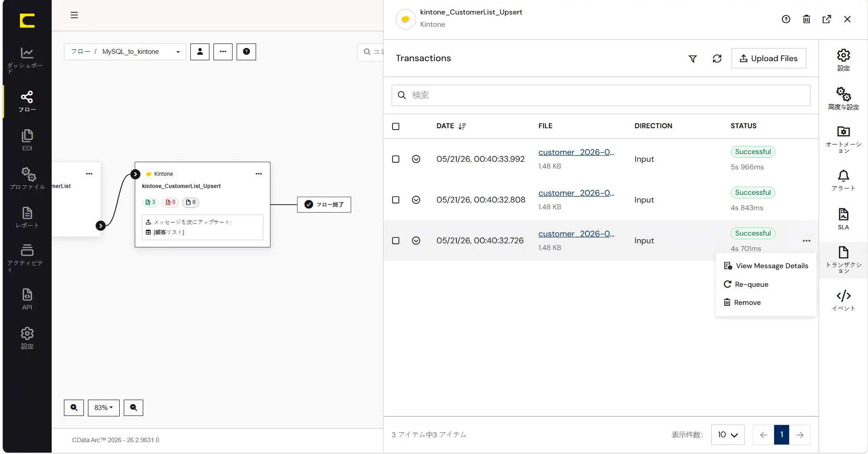Open options of the partially visible left node

(x=89, y=174)
